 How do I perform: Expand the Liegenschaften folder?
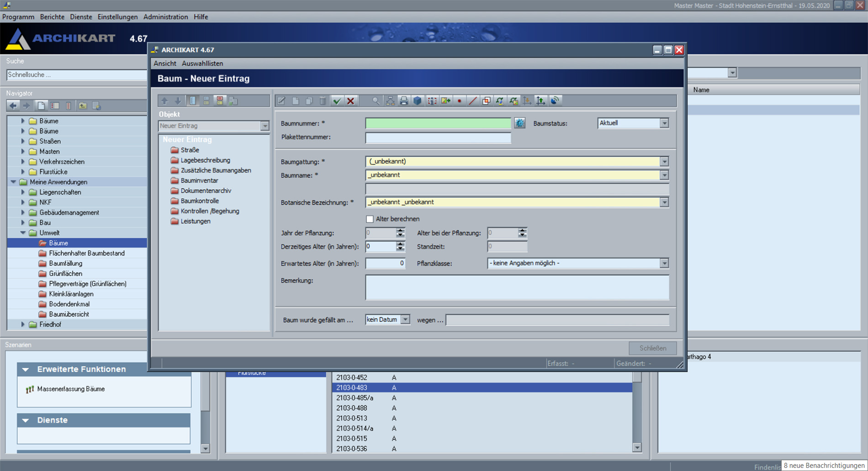coord(23,192)
